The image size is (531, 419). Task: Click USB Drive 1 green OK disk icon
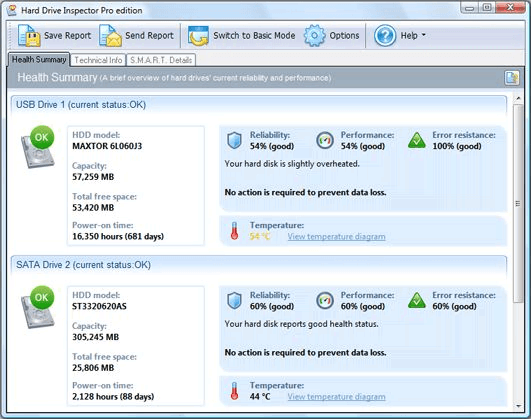click(38, 147)
